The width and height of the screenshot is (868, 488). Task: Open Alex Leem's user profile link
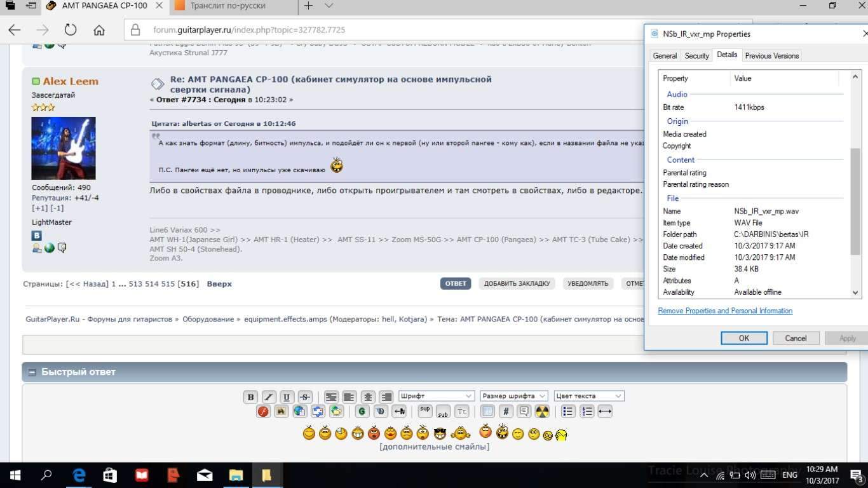[71, 81]
